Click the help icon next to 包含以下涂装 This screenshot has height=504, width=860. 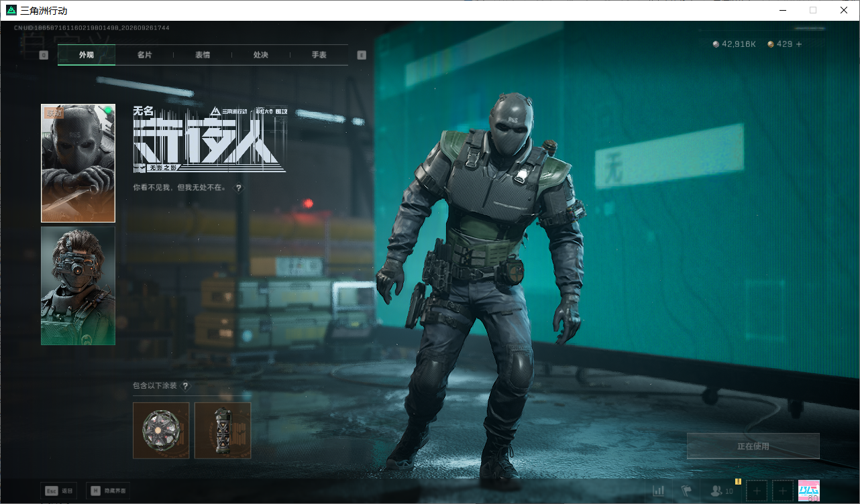click(x=185, y=386)
